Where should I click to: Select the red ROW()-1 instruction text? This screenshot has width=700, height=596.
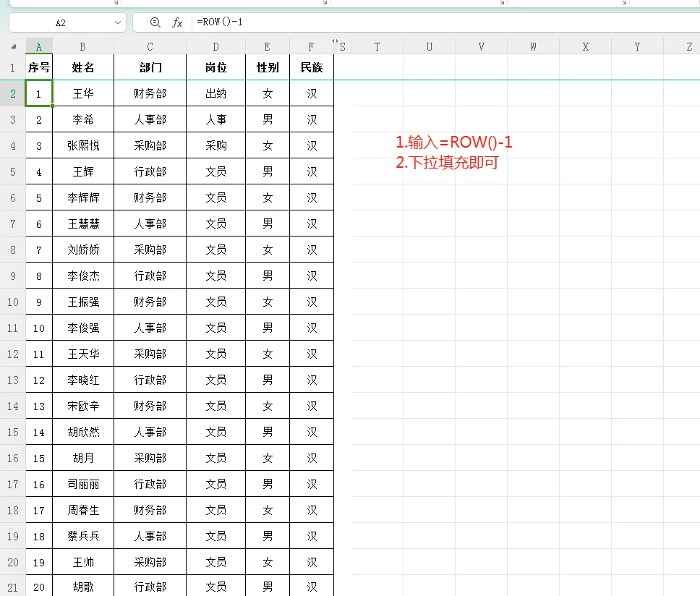coord(453,142)
